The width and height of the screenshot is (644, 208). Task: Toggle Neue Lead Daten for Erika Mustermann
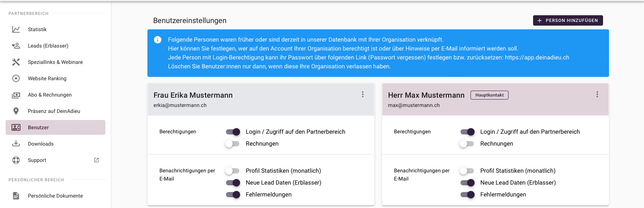point(233,183)
